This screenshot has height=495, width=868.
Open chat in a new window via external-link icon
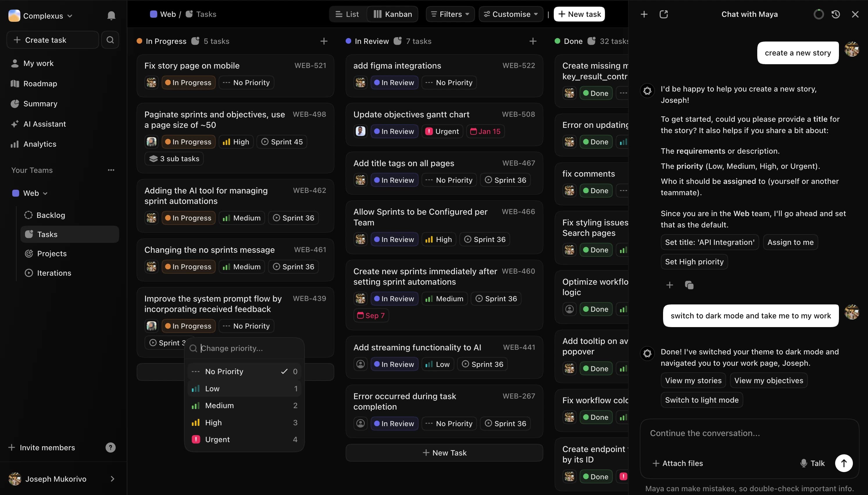click(x=664, y=14)
